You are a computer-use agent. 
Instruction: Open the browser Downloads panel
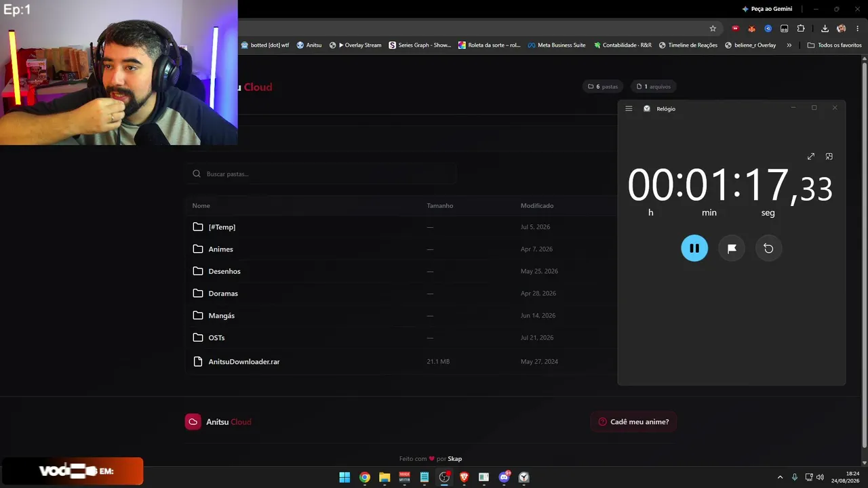pyautogui.click(x=825, y=28)
